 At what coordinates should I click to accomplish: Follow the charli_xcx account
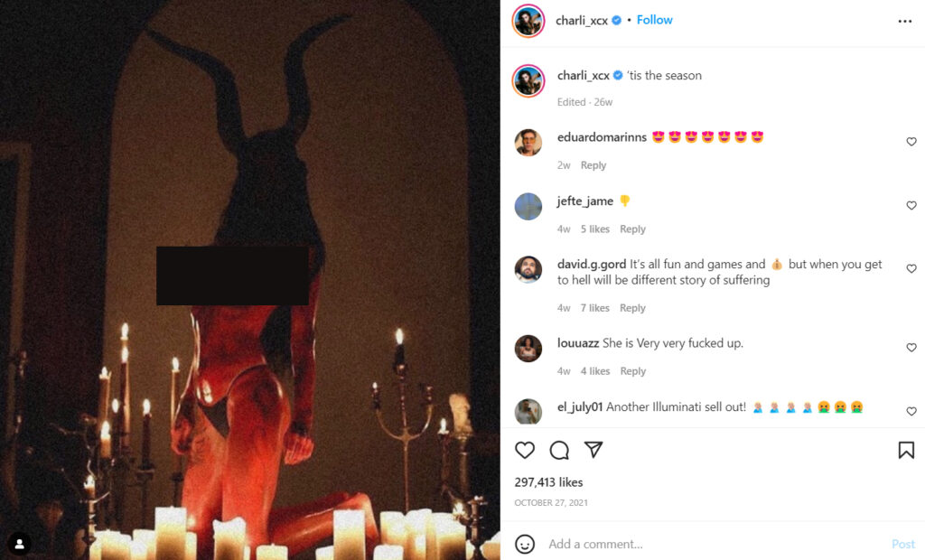tap(654, 20)
